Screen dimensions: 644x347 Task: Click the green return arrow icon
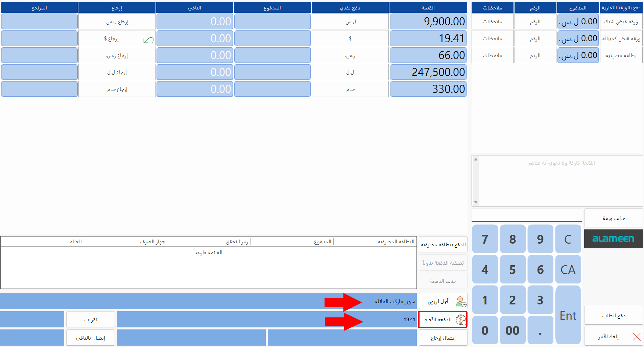(148, 40)
